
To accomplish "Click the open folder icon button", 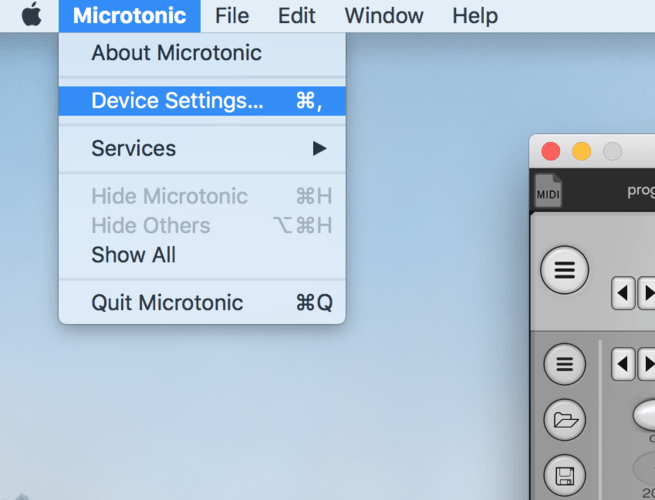I will coord(565,419).
